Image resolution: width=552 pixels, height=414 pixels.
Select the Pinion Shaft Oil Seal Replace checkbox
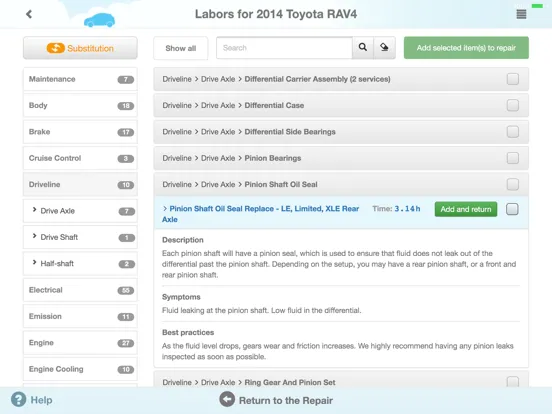512,209
